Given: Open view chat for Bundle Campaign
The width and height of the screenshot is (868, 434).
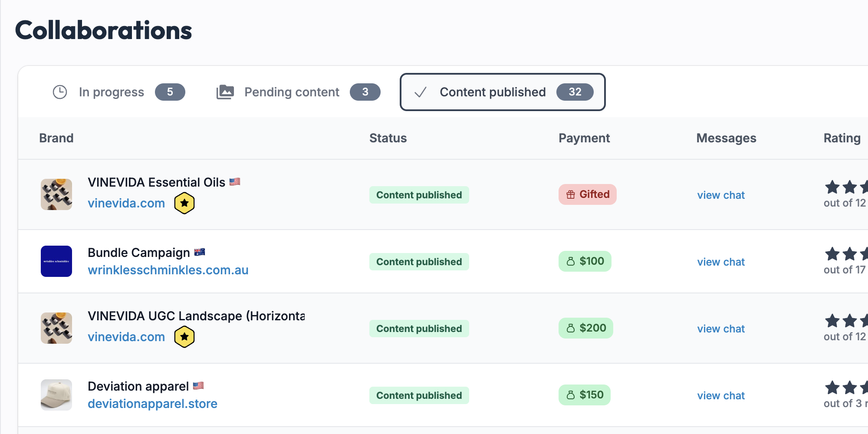Looking at the screenshot, I should tap(721, 262).
